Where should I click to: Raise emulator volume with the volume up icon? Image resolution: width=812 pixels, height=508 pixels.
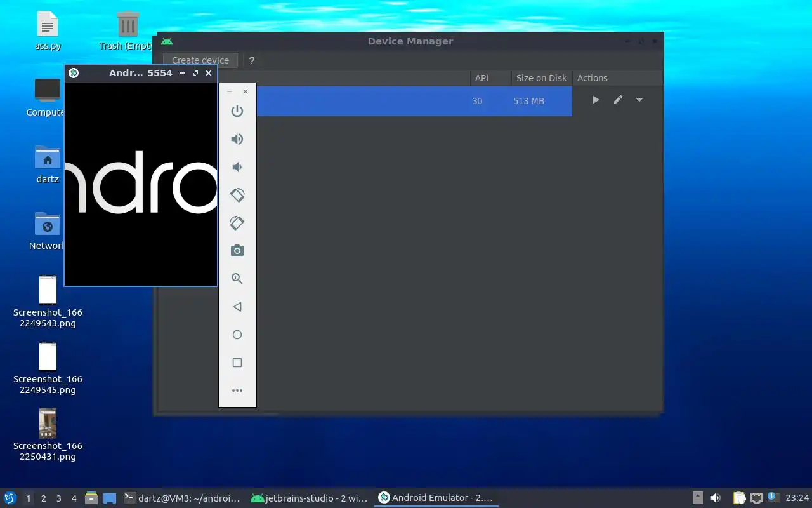click(x=237, y=139)
